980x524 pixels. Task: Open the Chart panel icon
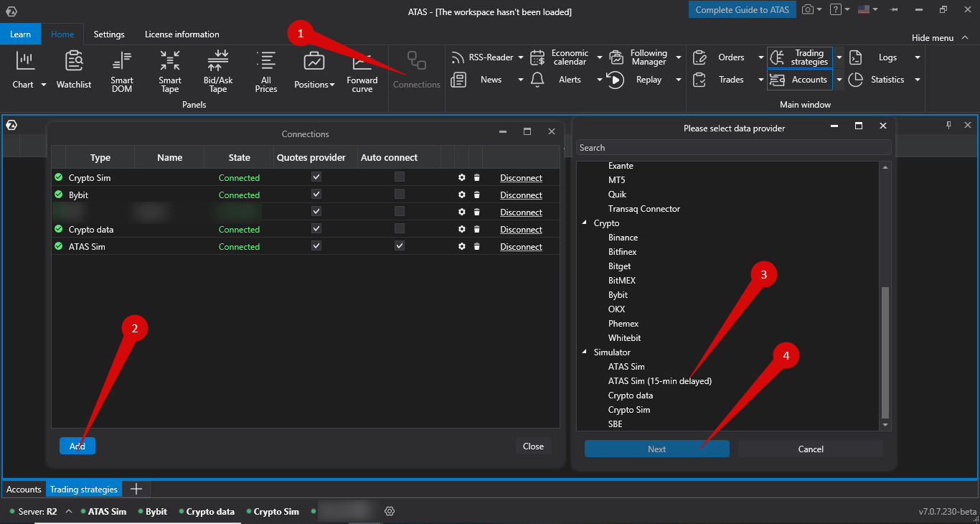pyautogui.click(x=24, y=61)
